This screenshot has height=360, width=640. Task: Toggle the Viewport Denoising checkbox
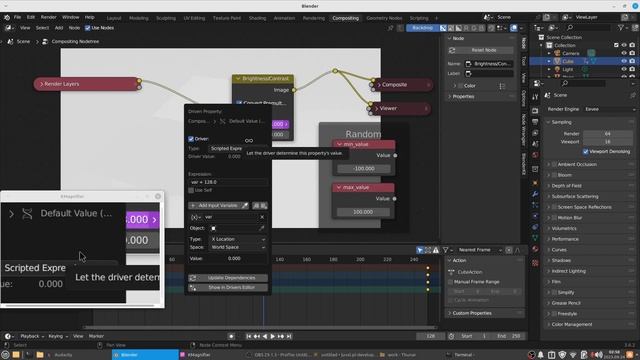(x=586, y=152)
